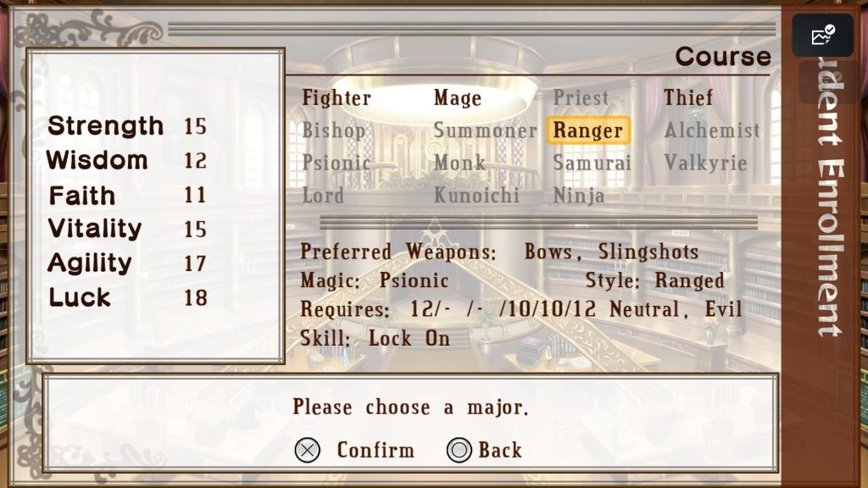This screenshot has width=868, height=488.
Task: Click the Alchemist course option
Action: coord(712,130)
